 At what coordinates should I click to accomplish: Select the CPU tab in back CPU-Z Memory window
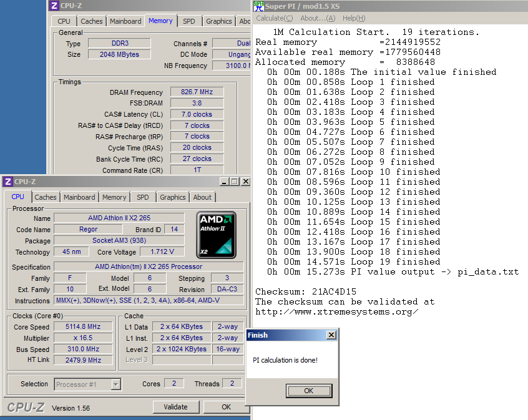[x=64, y=21]
